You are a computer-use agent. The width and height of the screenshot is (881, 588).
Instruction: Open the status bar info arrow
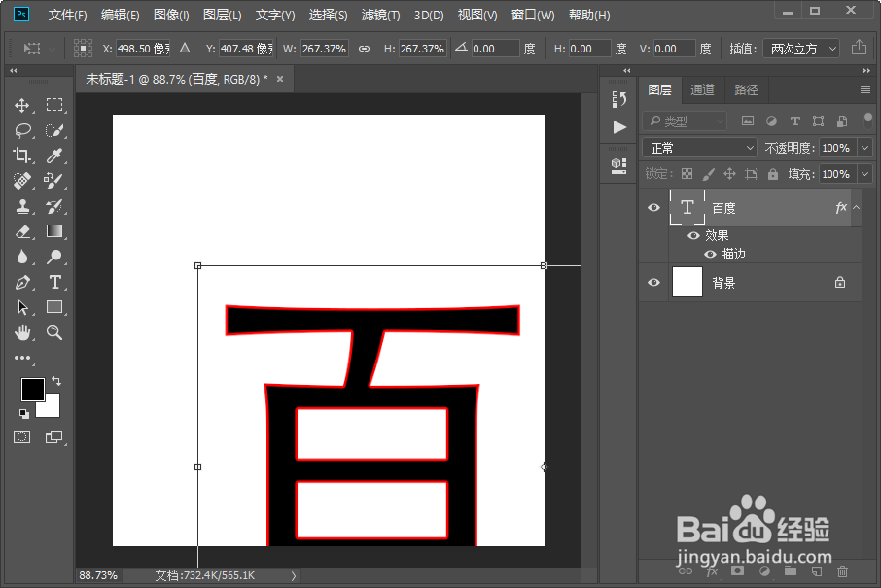294,575
